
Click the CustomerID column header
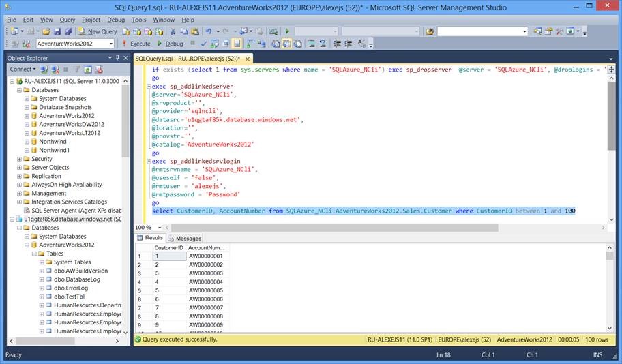tap(169, 248)
